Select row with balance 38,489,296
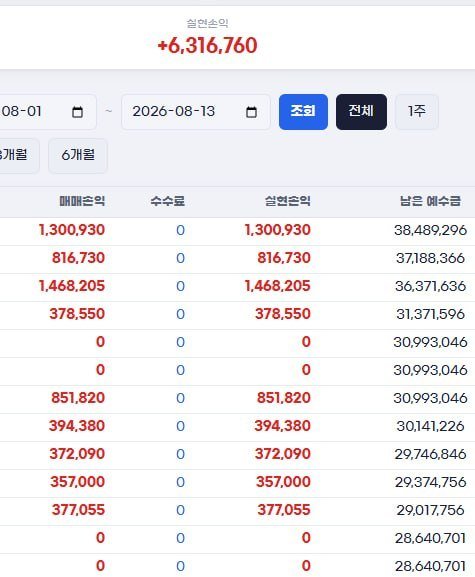 237,231
